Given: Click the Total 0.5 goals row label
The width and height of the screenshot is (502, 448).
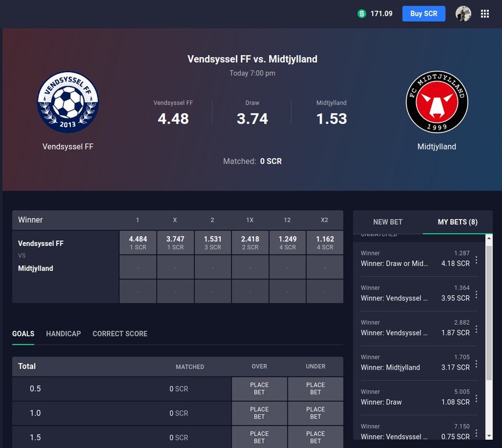Looking at the screenshot, I should tap(35, 388).
